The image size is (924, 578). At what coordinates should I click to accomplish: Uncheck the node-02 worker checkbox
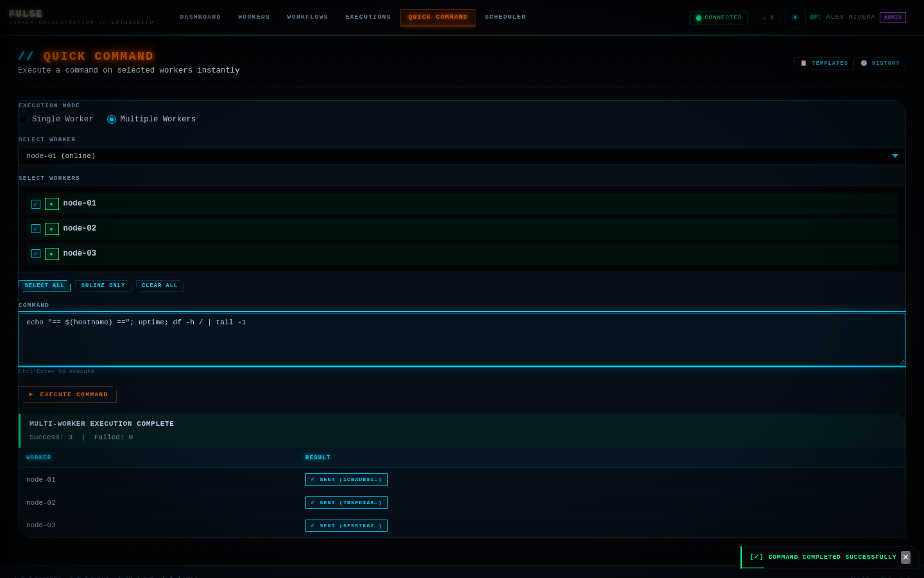coord(36,229)
